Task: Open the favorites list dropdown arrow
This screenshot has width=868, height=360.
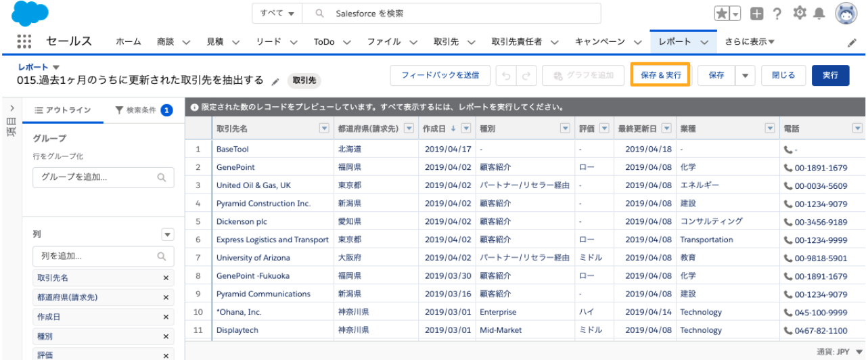Action: tap(735, 14)
